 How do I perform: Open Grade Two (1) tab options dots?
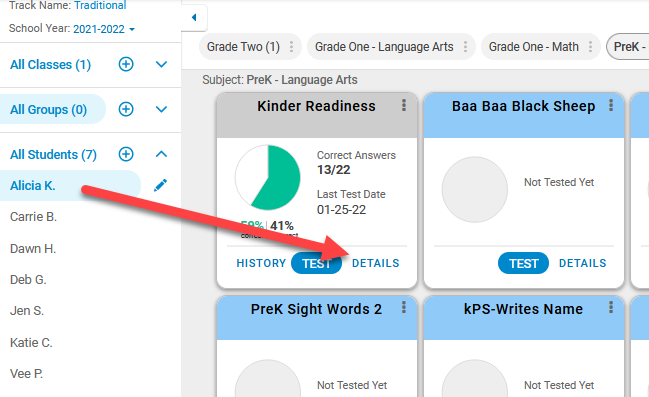(291, 47)
